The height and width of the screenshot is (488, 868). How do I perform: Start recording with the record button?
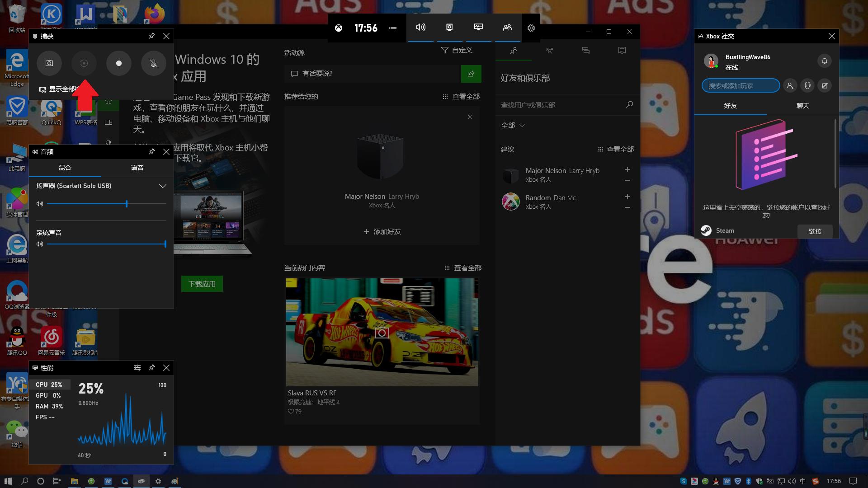click(x=119, y=63)
